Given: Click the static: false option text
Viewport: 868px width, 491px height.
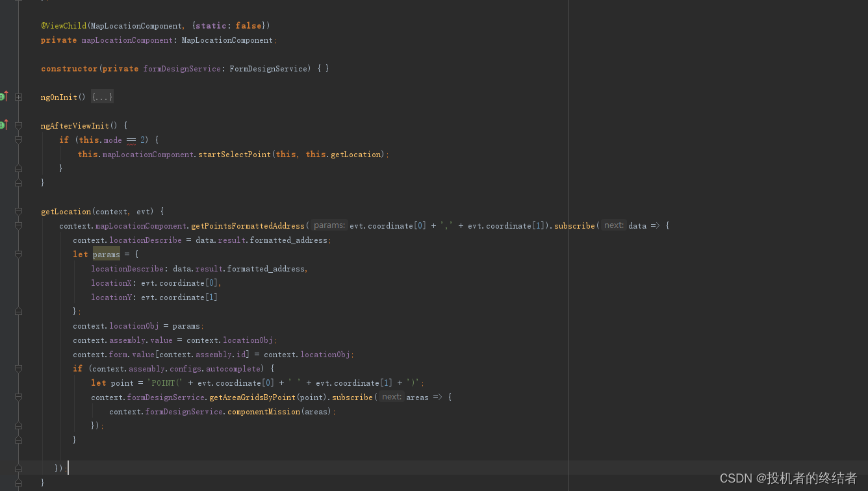Looking at the screenshot, I should pyautogui.click(x=228, y=25).
